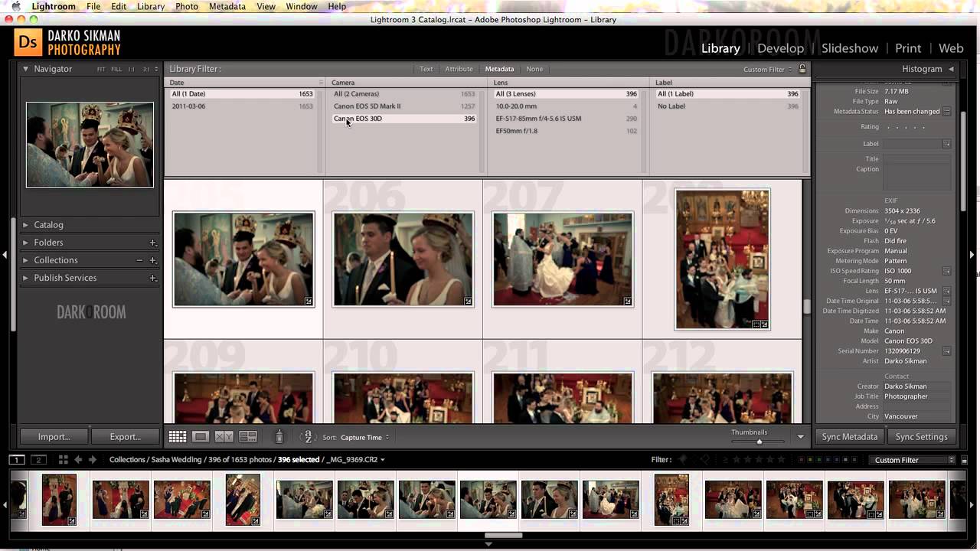
Task: Click the Import button
Action: pyautogui.click(x=54, y=437)
